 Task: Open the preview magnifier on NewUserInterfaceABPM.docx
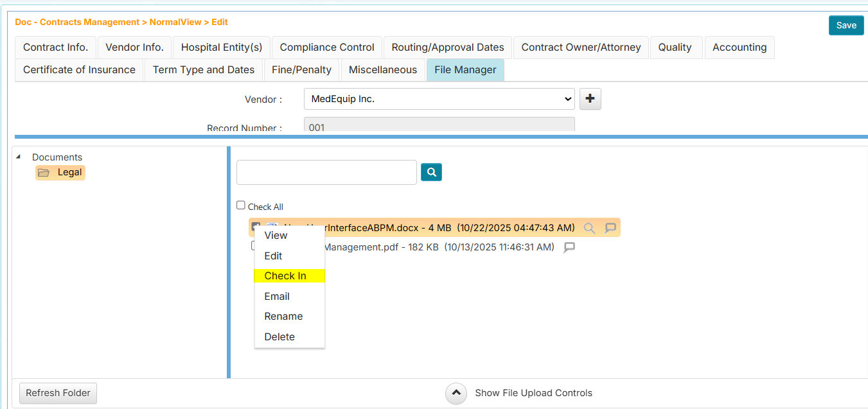coord(589,227)
